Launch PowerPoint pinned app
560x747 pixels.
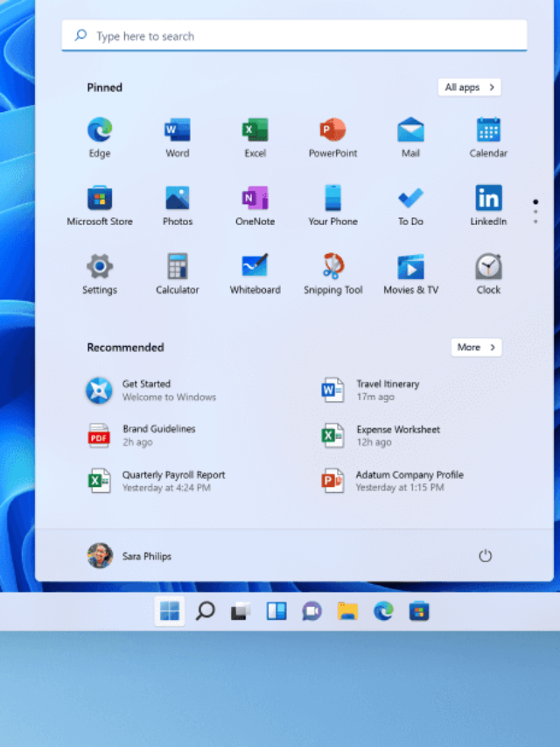point(332,130)
